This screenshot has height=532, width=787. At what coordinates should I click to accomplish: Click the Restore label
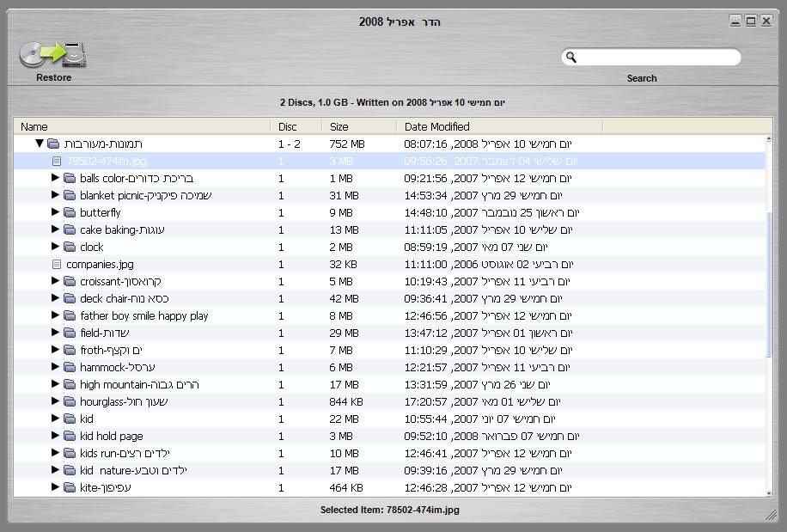point(54,78)
